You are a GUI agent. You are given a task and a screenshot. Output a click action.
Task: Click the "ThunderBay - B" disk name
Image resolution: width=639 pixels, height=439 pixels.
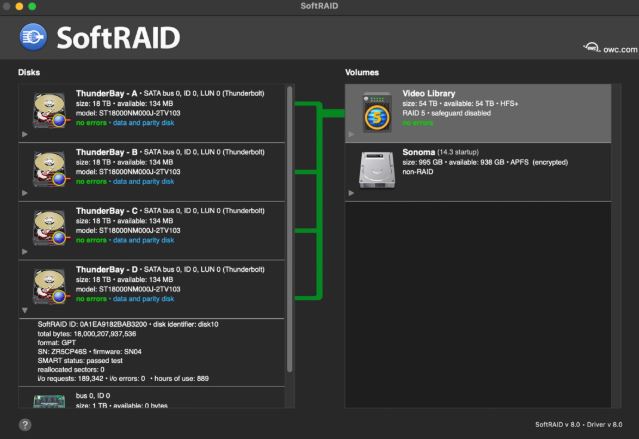tap(107, 152)
